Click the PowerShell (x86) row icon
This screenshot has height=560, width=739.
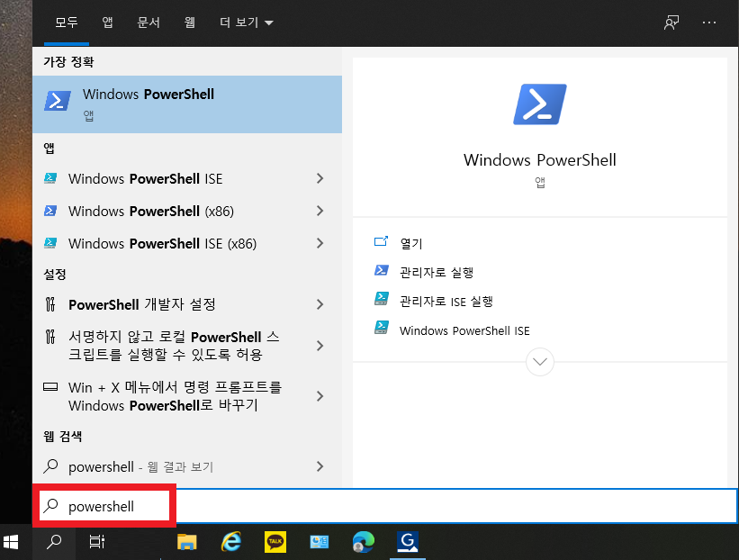50,211
